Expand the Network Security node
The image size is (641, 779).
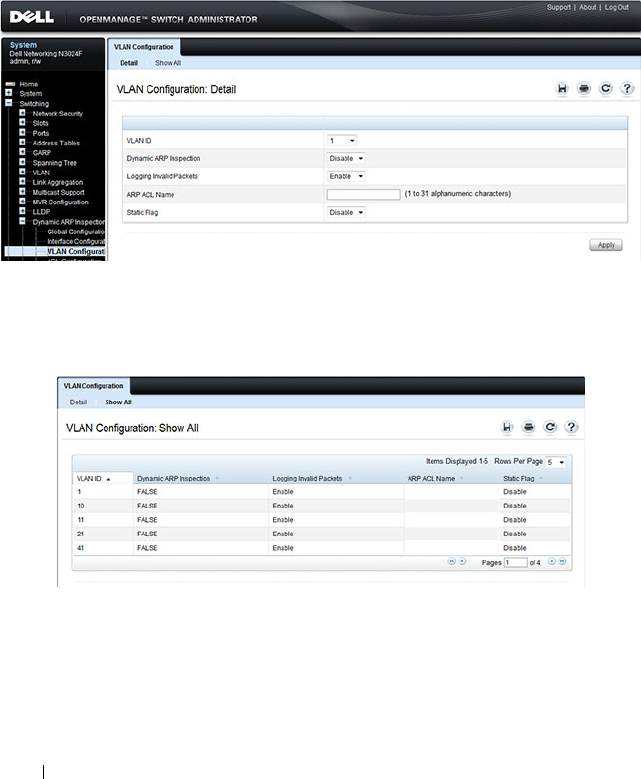(22, 113)
